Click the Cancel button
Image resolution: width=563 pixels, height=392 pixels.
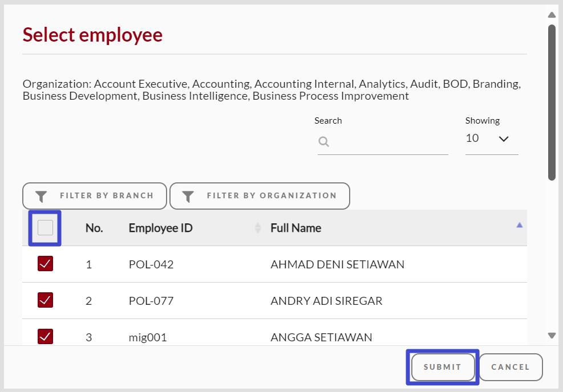tap(511, 367)
